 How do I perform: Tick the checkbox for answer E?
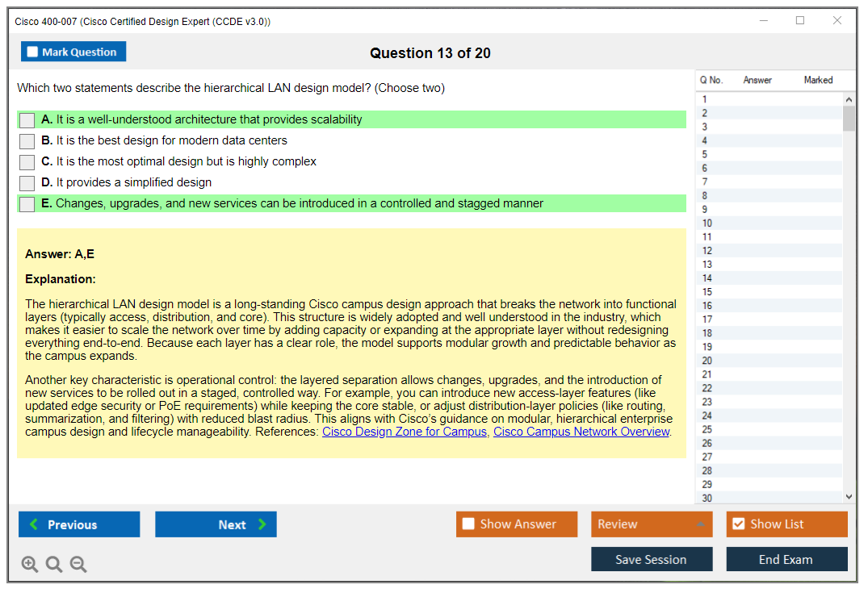pos(27,204)
